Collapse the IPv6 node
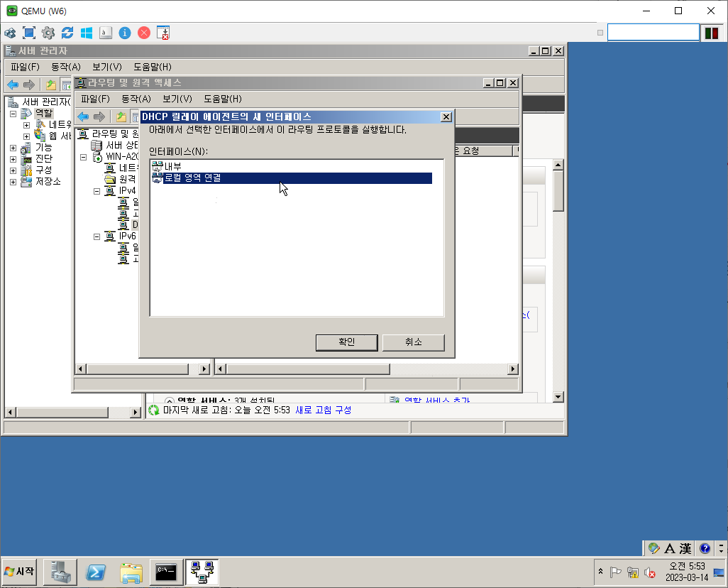The image size is (728, 588). [96, 236]
